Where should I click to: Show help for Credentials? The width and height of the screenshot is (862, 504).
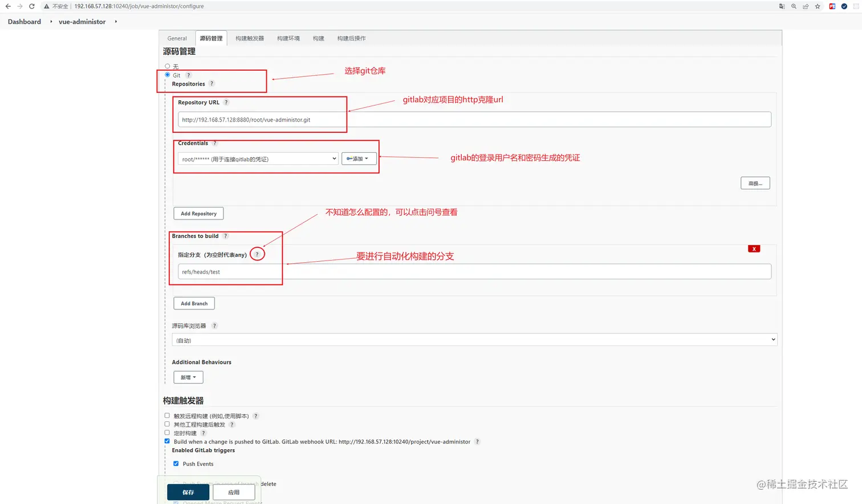click(214, 143)
